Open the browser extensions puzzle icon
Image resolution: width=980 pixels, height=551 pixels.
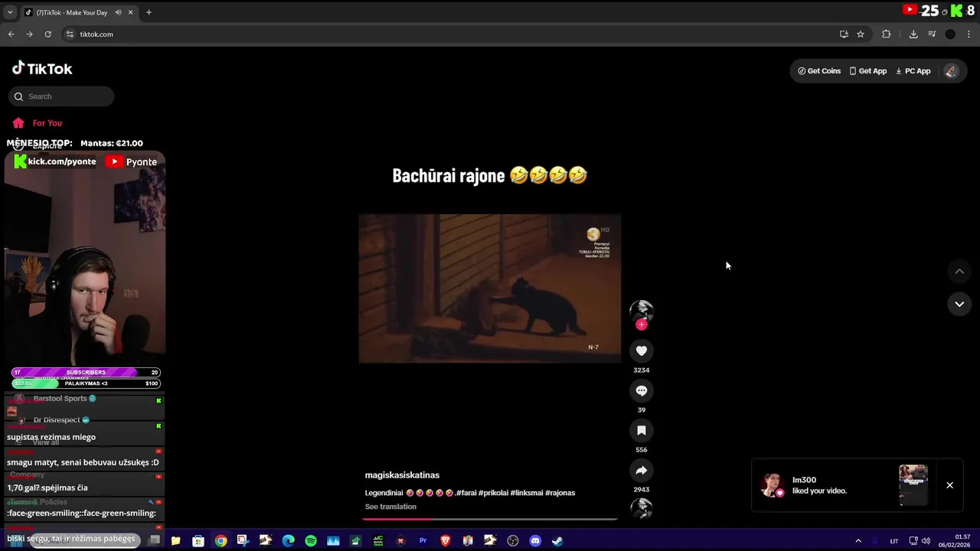(x=887, y=34)
